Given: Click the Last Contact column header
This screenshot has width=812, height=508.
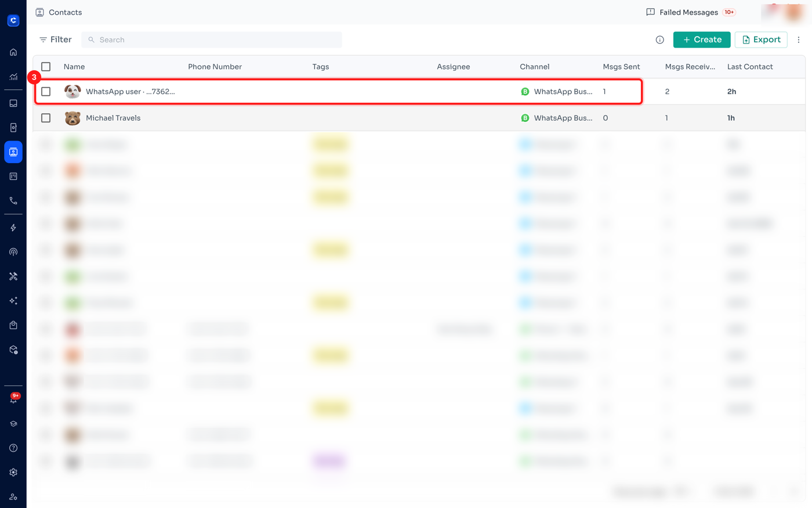Looking at the screenshot, I should tap(750, 67).
